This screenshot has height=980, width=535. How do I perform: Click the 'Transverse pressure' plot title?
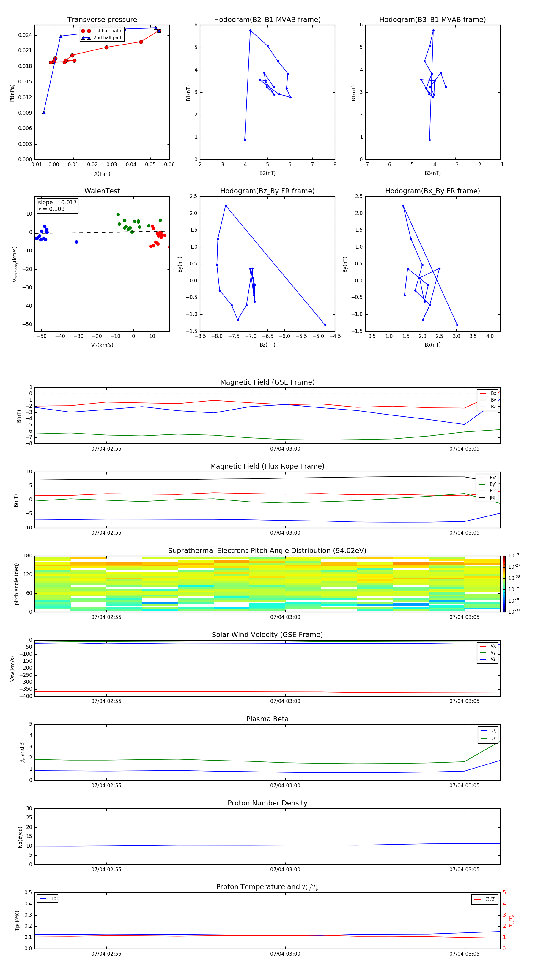pos(102,19)
